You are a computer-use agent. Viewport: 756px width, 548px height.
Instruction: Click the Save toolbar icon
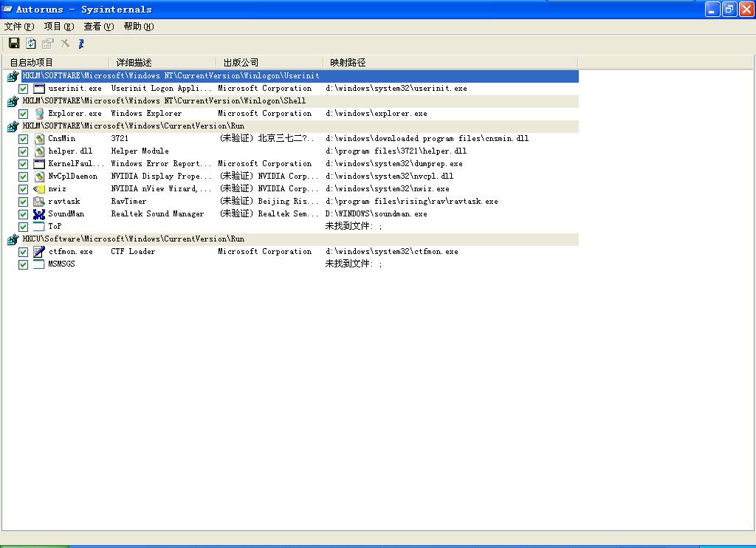tap(14, 44)
